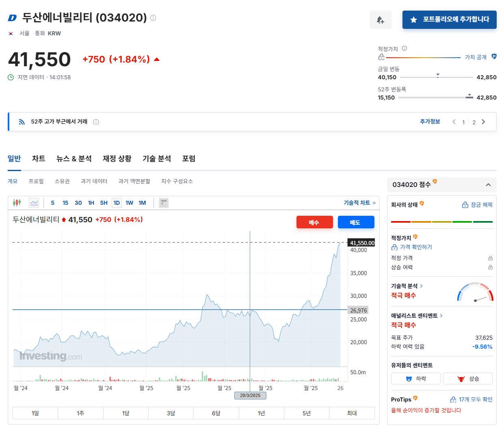Screen dimensions: 504x436
Task: Select the 프로필 sub-tab
Action: coord(36,181)
